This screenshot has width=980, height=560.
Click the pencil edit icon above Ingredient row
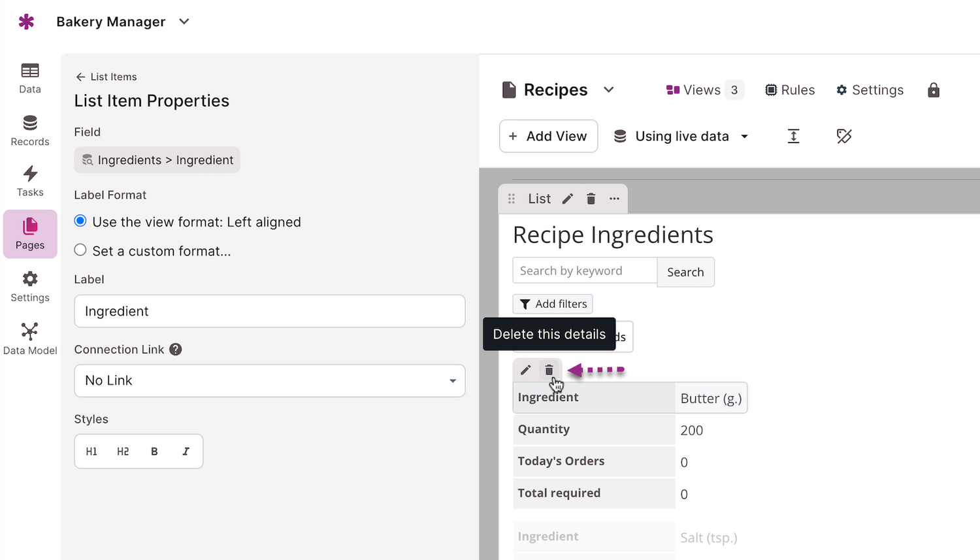(525, 371)
